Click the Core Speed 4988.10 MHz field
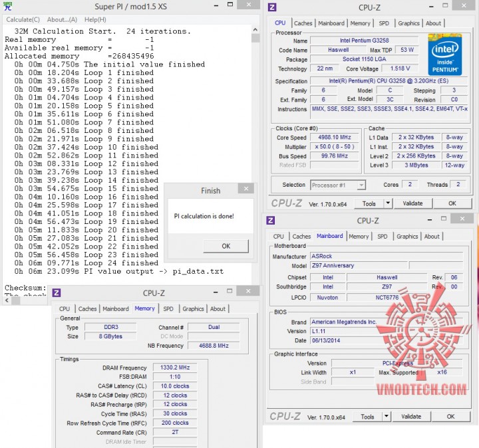This screenshot has width=479, height=448. coord(334,138)
